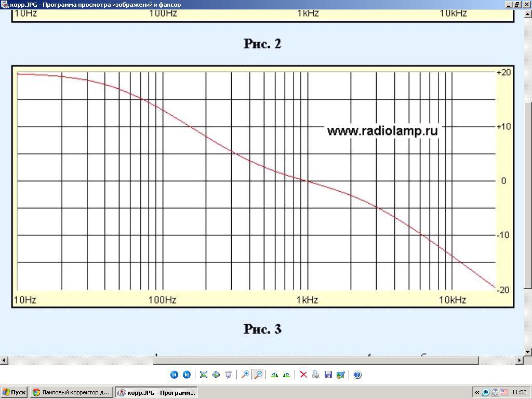Open the Help icon

(357, 375)
